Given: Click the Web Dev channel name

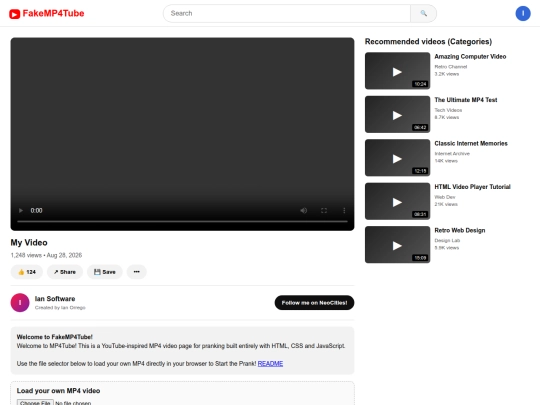Looking at the screenshot, I should pyautogui.click(x=445, y=197).
